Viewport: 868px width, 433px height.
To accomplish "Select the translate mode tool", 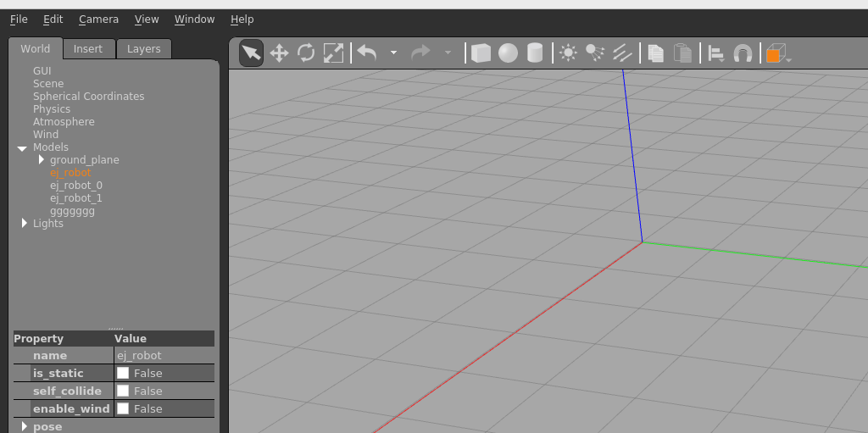I will click(x=279, y=53).
